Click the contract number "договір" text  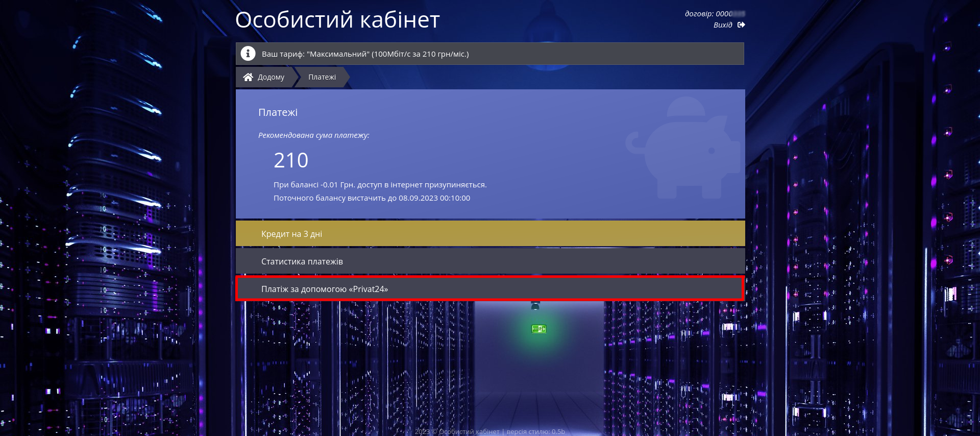point(708,14)
